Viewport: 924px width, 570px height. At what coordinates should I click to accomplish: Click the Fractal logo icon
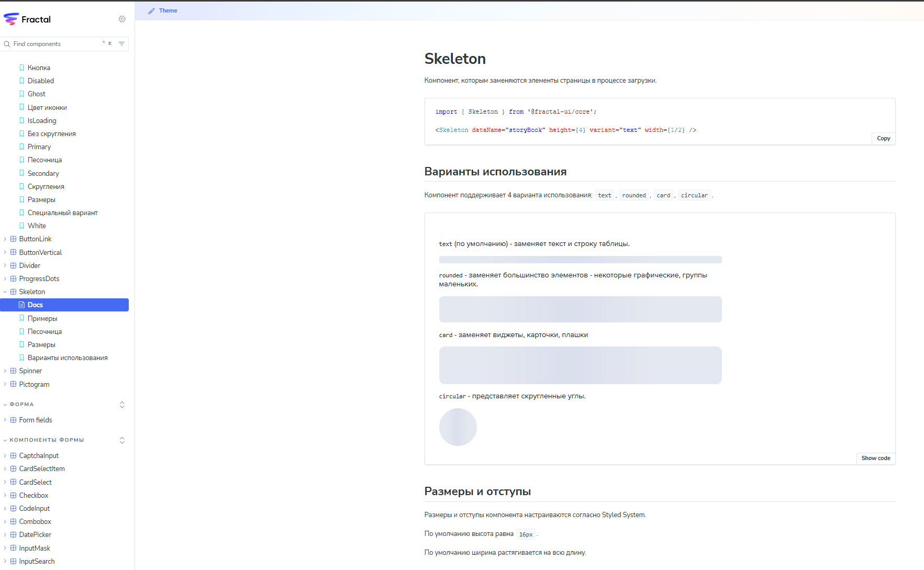click(x=11, y=19)
